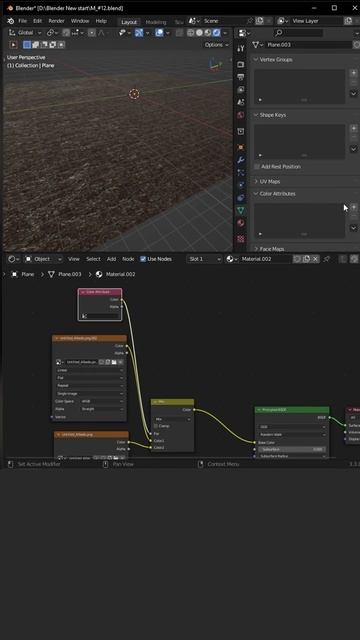360x640 pixels.
Task: Switch to the Layout workspace tab
Action: tap(129, 22)
